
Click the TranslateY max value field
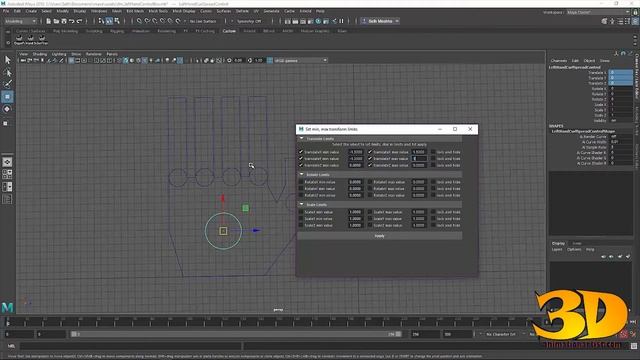pos(419,158)
